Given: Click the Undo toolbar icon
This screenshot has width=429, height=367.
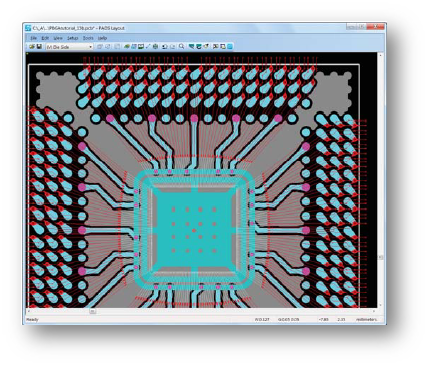Looking at the screenshot, I should (165, 47).
